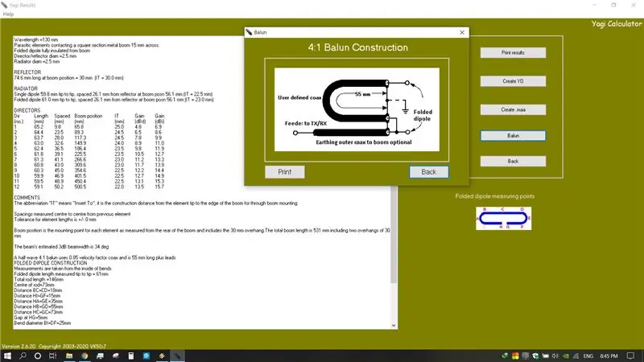Click Back in the Balun dialog
This screenshot has width=644, height=362.
tap(429, 172)
